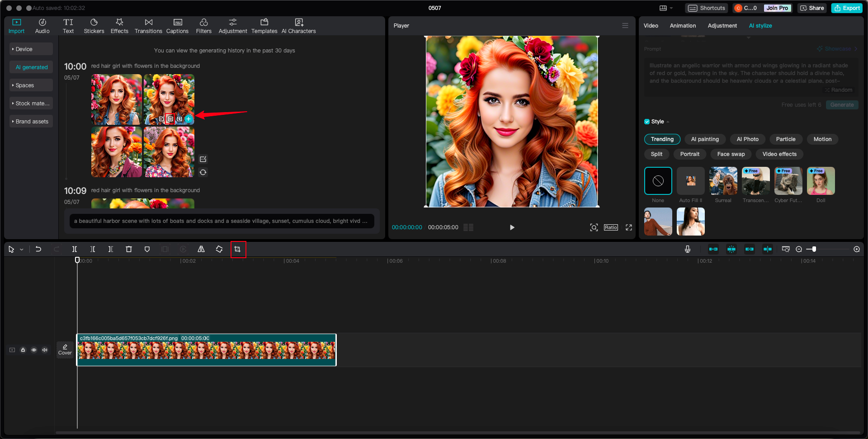Switch to the Animation tab
Screen dimensions: 868x439
[x=683, y=26]
